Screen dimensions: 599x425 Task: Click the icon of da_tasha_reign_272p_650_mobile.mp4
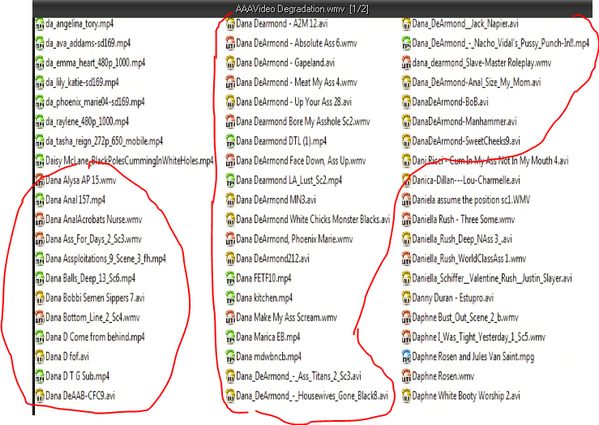(40, 141)
